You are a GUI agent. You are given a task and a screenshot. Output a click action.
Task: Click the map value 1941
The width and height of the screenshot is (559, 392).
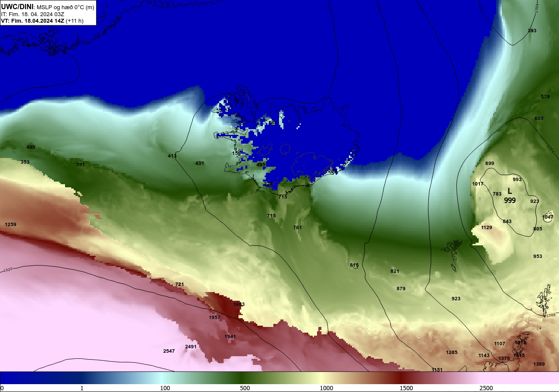[230, 337]
